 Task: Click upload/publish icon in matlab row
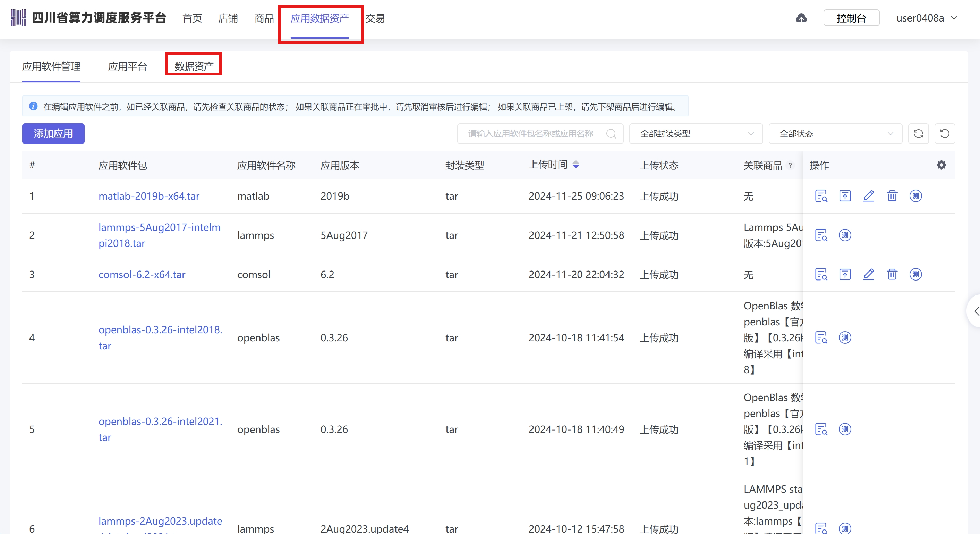845,196
